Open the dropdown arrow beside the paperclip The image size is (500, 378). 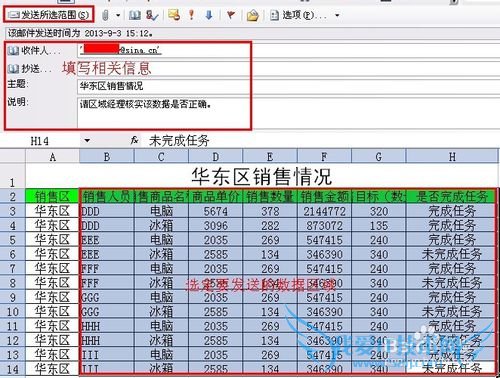[x=118, y=15]
